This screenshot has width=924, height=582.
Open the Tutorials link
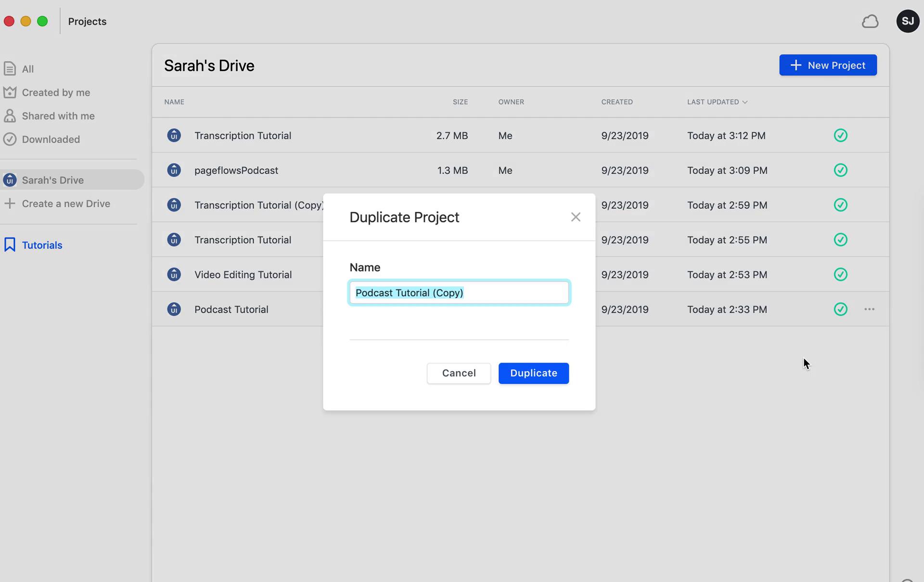pos(42,245)
